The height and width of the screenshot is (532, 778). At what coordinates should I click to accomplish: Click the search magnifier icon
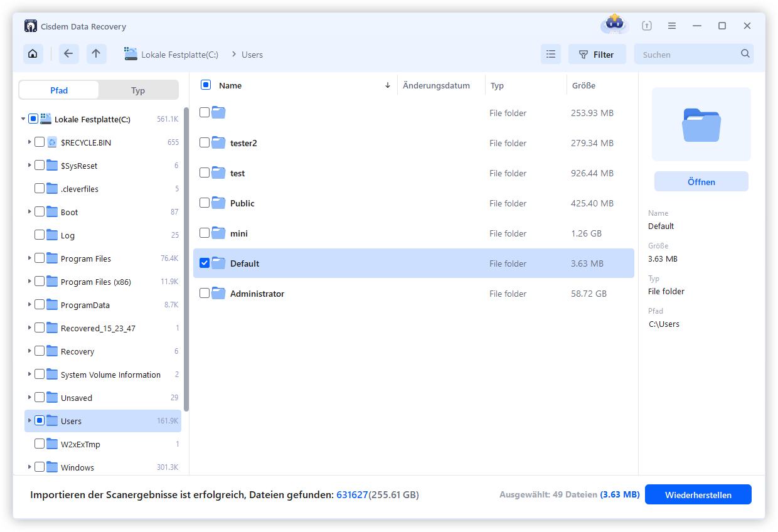[x=745, y=54]
